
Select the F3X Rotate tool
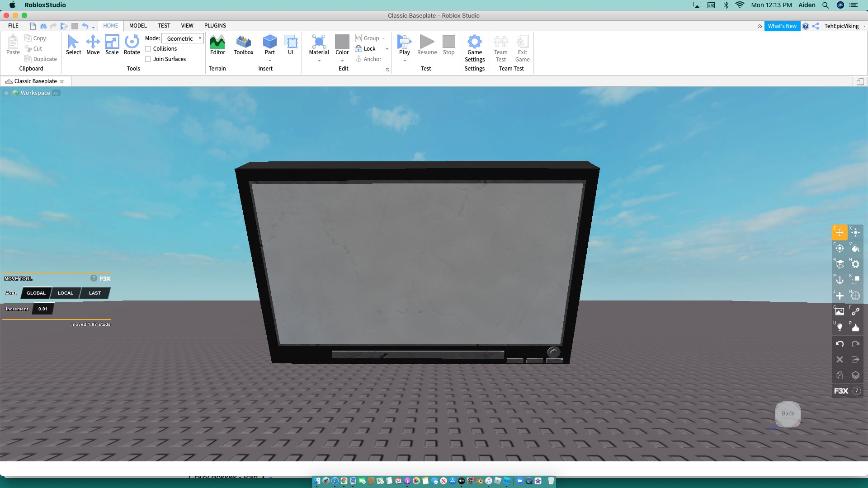(839, 249)
